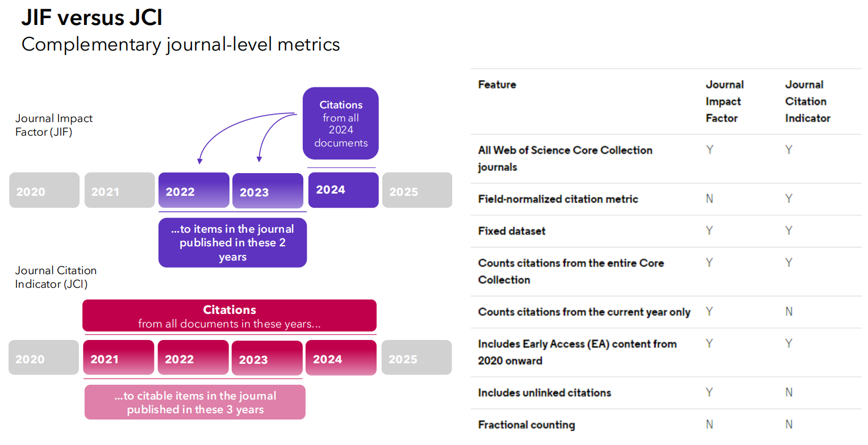This screenshot has height=445, width=868.
Task: Click the crimson 2024 box in the JCI timeline
Action: pyautogui.click(x=341, y=358)
